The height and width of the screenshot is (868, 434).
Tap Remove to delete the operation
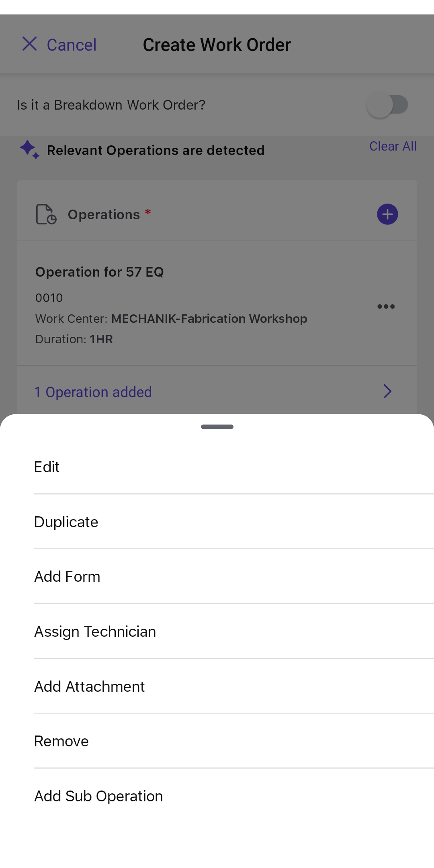[x=61, y=742]
